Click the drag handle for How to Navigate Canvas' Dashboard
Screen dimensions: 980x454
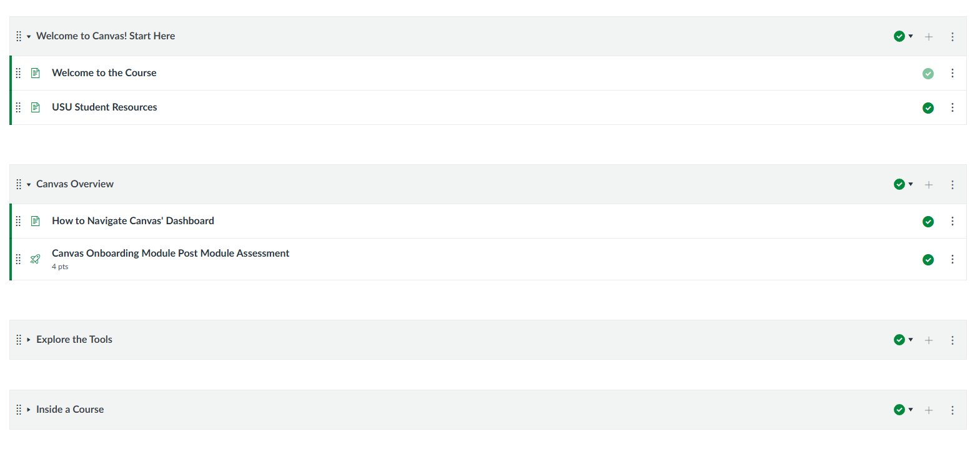[x=19, y=221]
